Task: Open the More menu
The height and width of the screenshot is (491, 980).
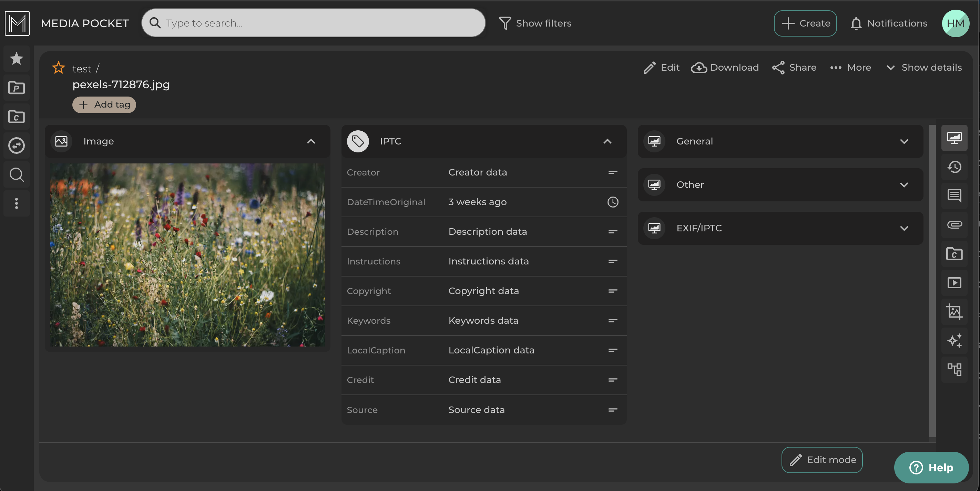Action: pyautogui.click(x=851, y=68)
